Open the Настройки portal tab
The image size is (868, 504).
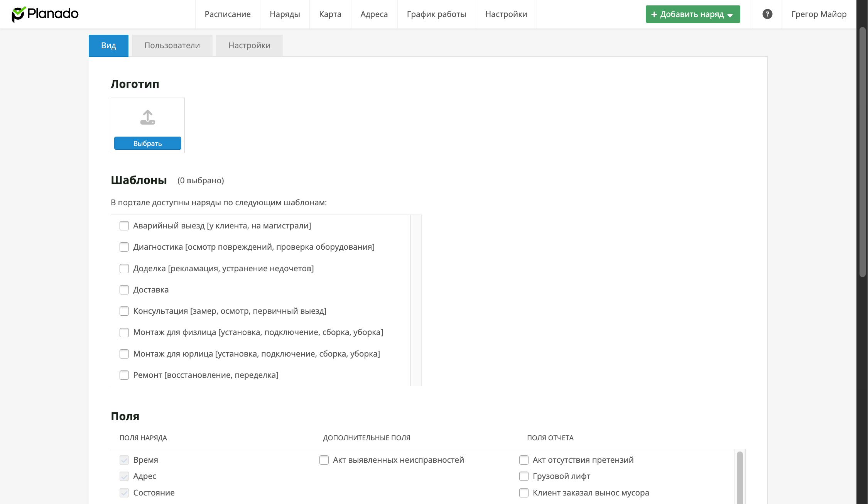[249, 46]
